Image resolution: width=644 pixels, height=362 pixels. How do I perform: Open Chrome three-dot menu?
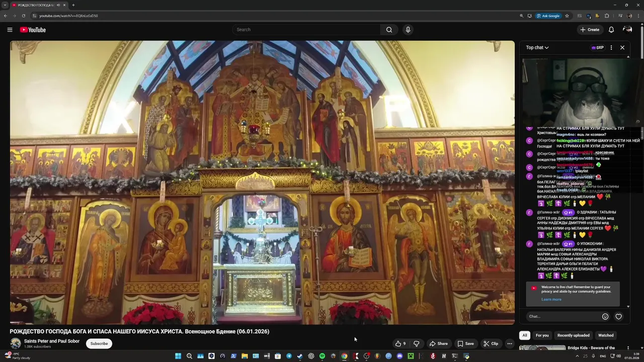point(638,16)
